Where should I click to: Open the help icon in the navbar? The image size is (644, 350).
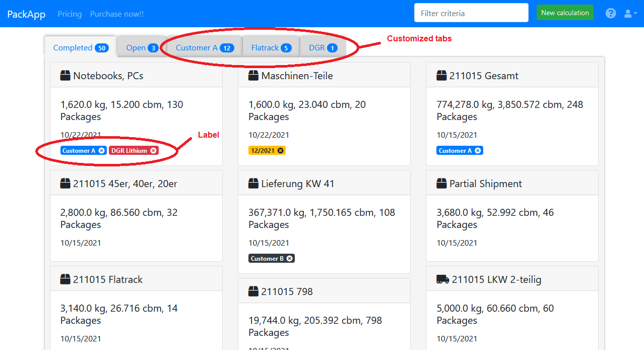pos(611,13)
